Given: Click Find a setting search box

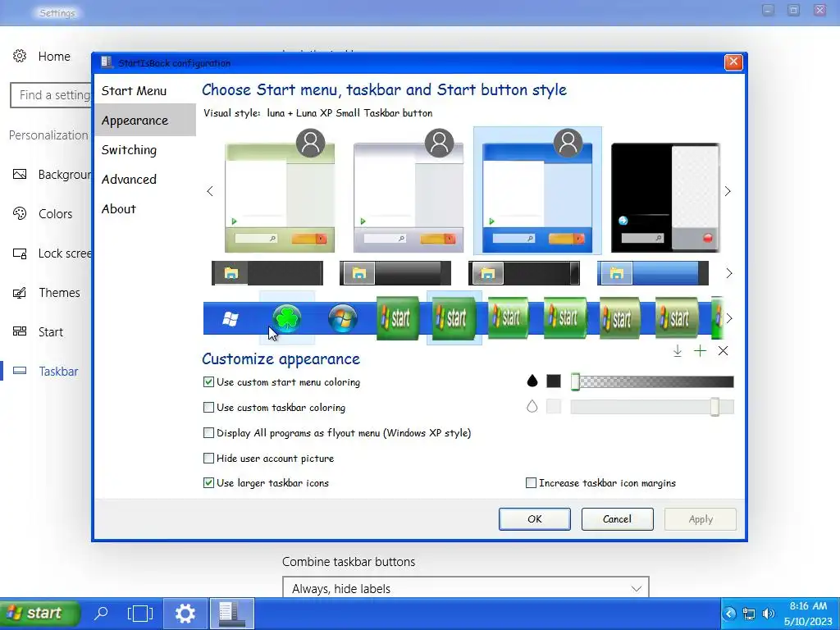Looking at the screenshot, I should (52, 95).
